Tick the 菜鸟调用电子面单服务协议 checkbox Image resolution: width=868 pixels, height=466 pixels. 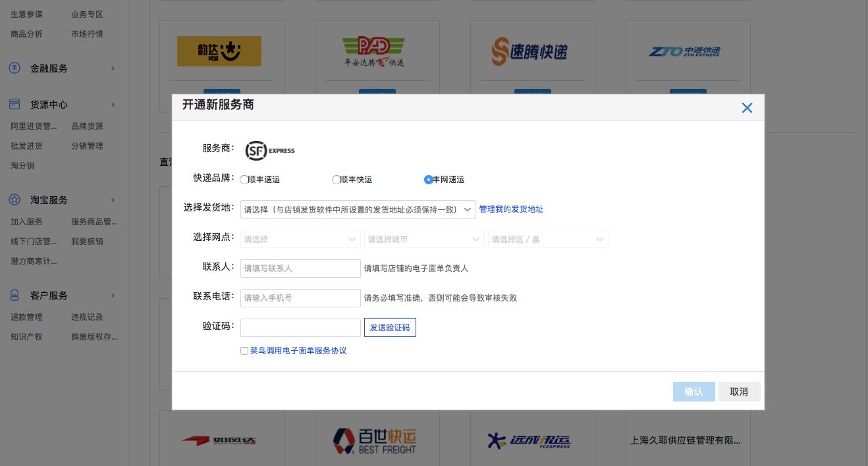click(x=244, y=351)
